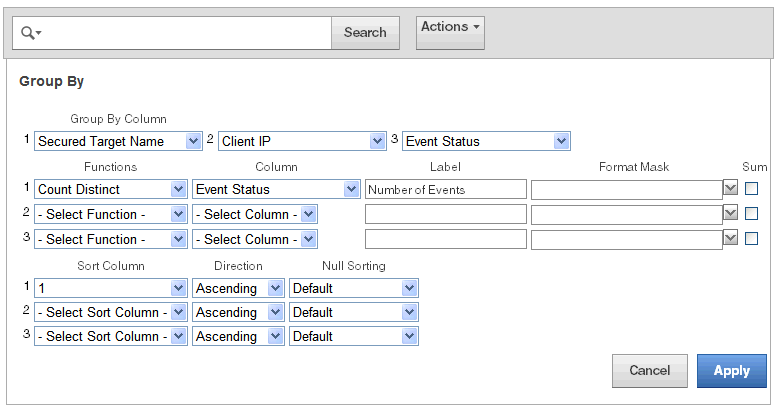Cancel the Group By settings
Image resolution: width=777 pixels, height=410 pixels.
[x=649, y=371]
